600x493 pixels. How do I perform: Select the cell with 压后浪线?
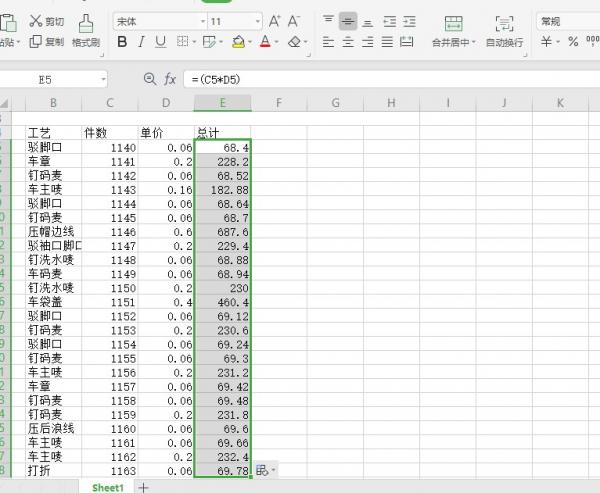(54, 428)
